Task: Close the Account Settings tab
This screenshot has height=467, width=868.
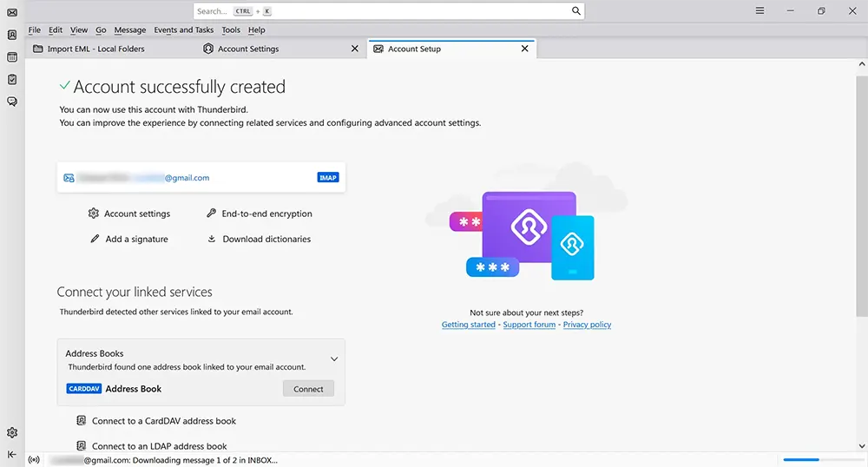Action: pyautogui.click(x=355, y=49)
